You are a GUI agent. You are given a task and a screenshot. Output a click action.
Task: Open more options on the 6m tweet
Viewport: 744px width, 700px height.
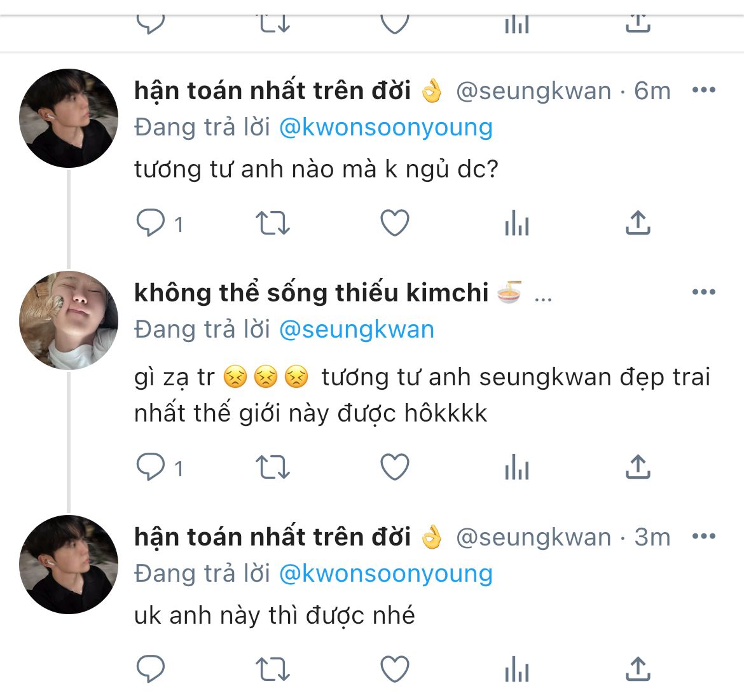[x=703, y=90]
